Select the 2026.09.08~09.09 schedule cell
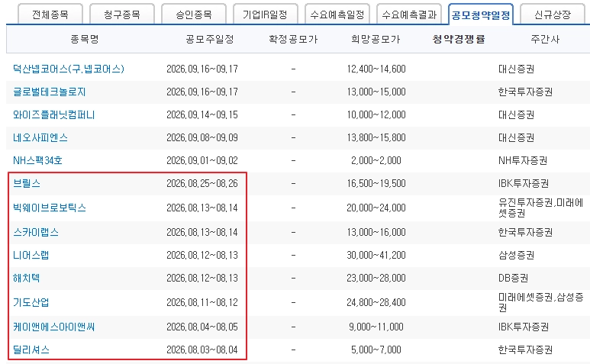Viewport: 590px width, 364px height. pyautogui.click(x=202, y=137)
